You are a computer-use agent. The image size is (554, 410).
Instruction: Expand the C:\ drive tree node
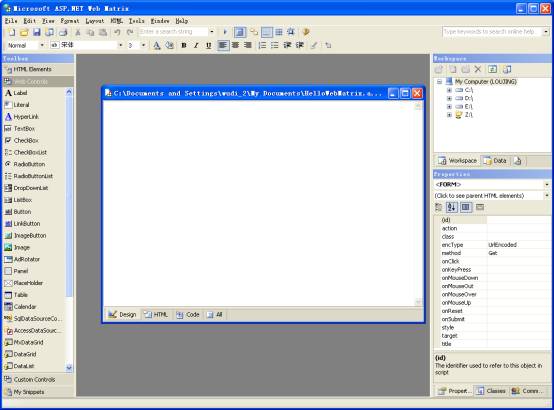coord(449,90)
